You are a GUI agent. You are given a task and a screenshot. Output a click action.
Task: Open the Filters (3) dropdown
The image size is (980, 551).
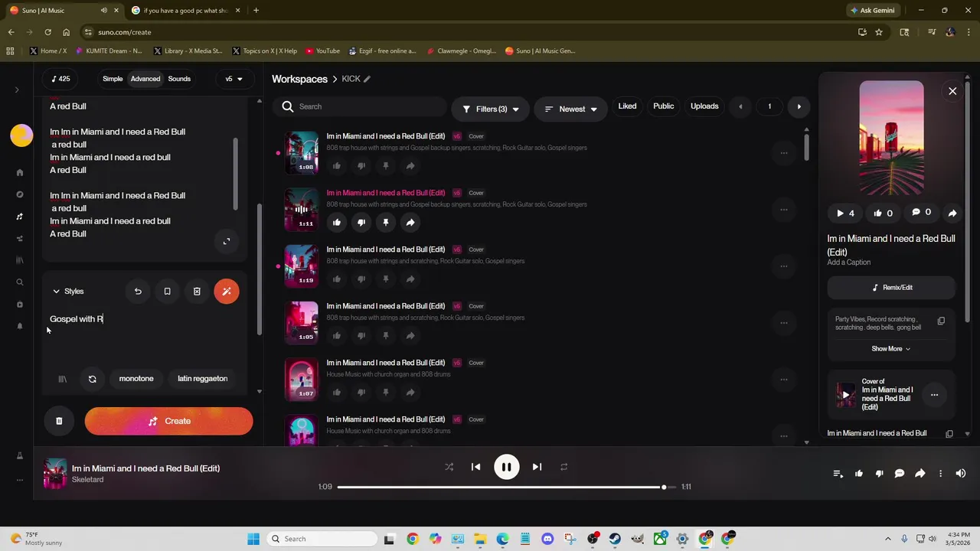pyautogui.click(x=490, y=109)
